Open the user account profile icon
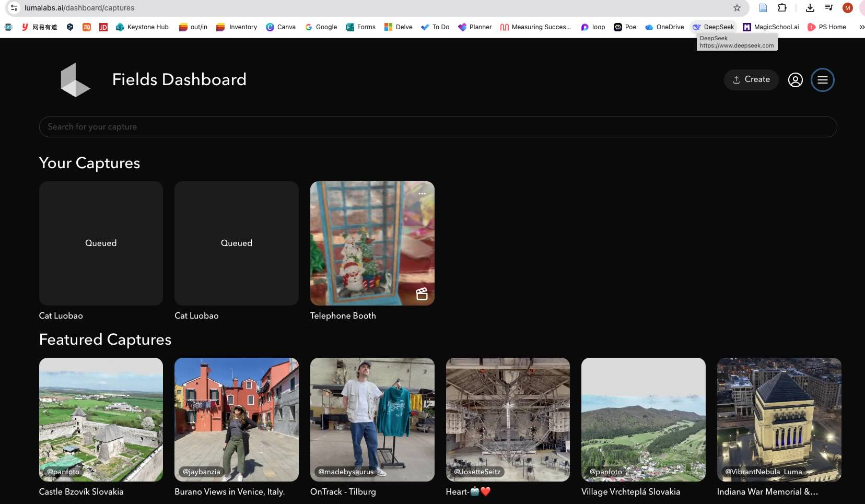 pyautogui.click(x=795, y=80)
